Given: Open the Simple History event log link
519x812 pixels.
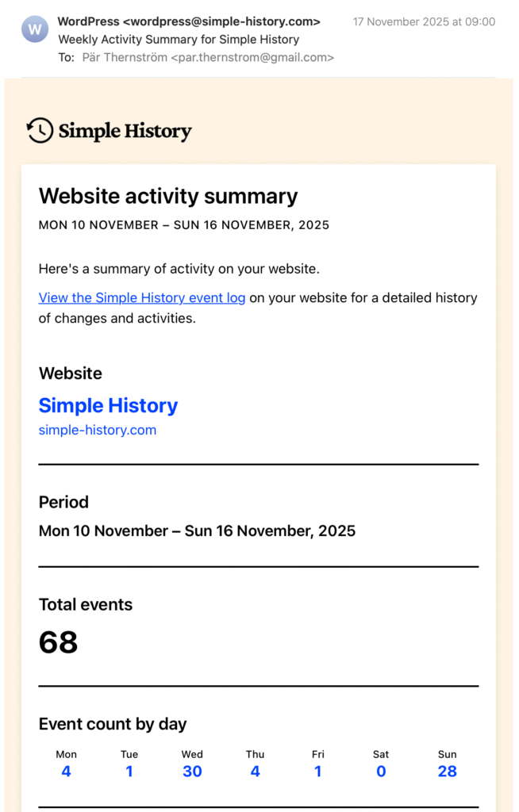Looking at the screenshot, I should (142, 298).
